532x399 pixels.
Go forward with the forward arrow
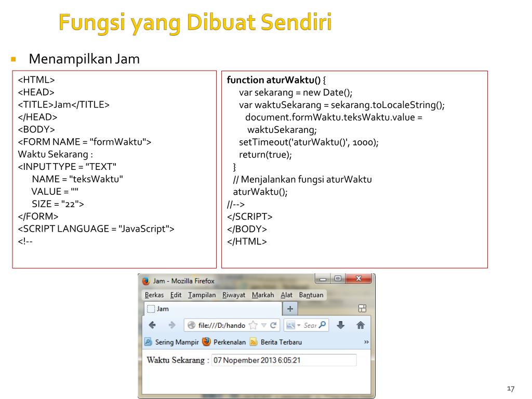(x=172, y=325)
